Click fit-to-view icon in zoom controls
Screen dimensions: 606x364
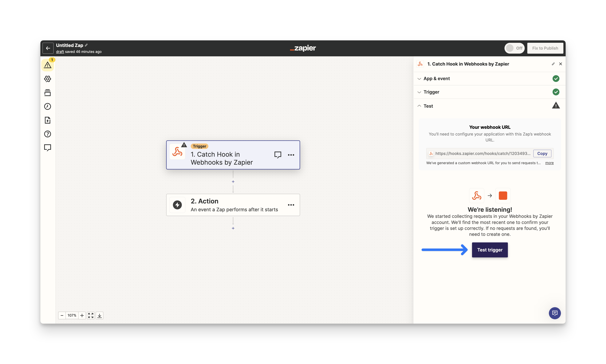[91, 315]
